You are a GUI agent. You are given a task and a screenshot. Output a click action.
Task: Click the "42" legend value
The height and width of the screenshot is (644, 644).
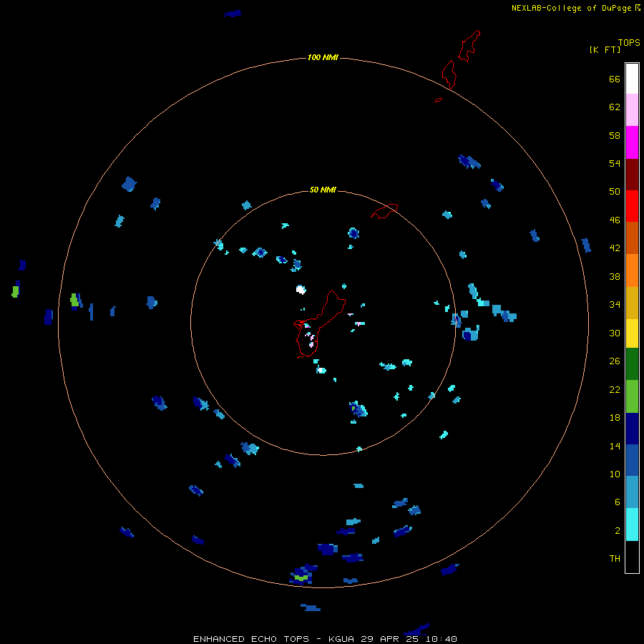point(615,248)
